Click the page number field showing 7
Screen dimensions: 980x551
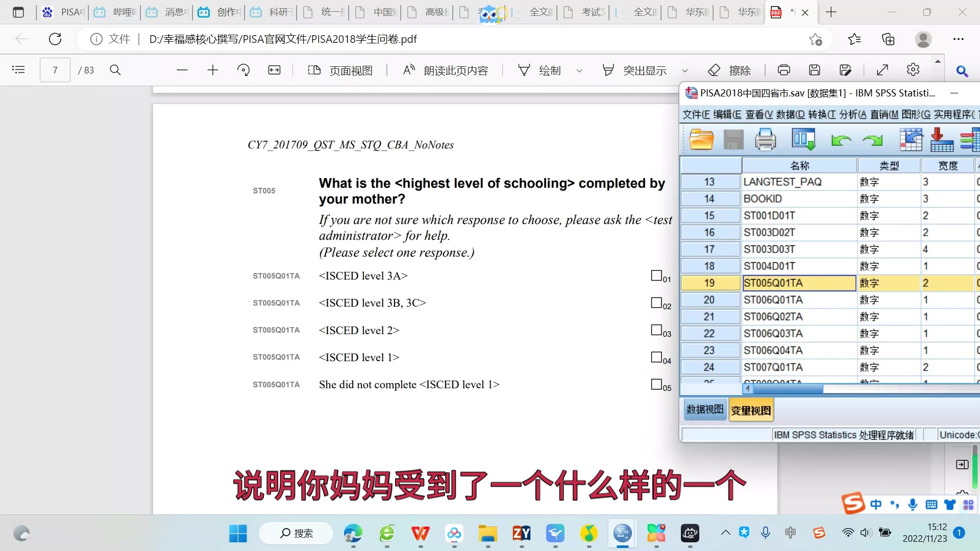click(x=54, y=70)
